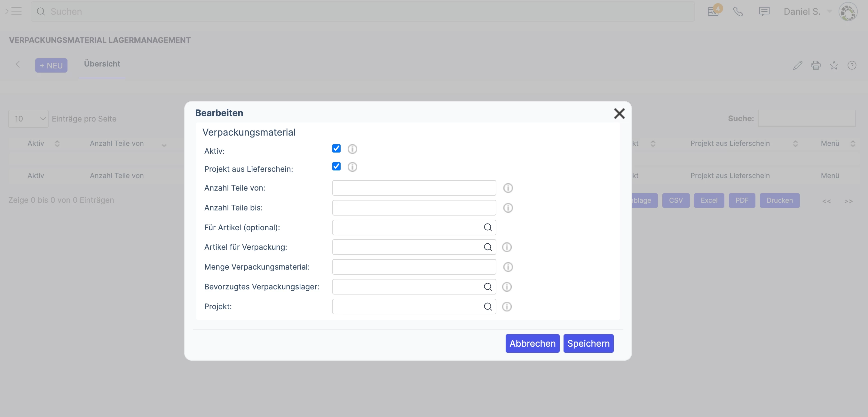Click the Suche table filter field
Image resolution: width=868 pixels, height=417 pixels.
click(x=807, y=118)
